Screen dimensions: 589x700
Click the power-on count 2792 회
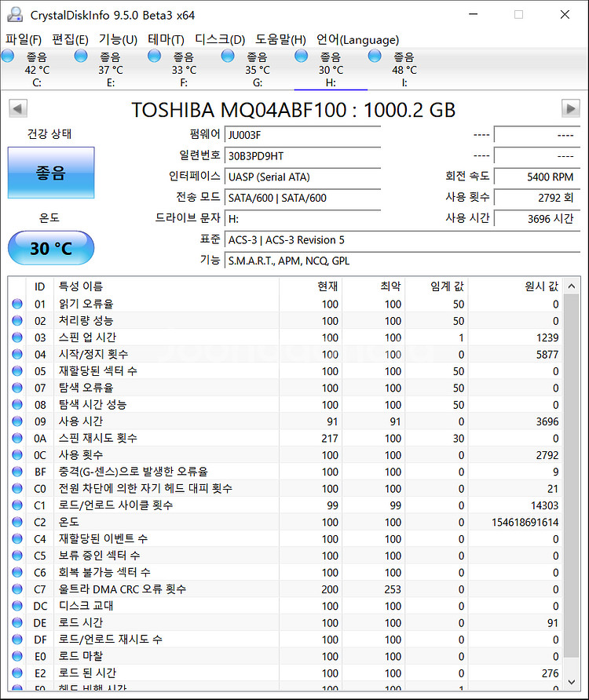(536, 198)
